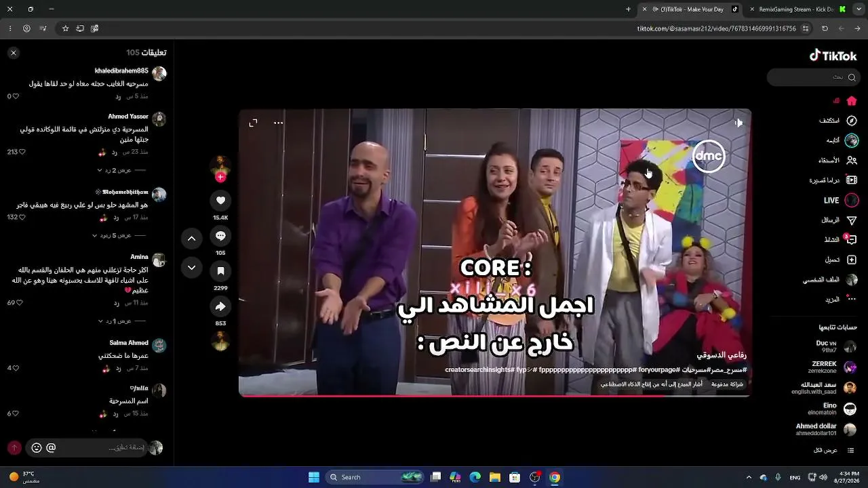Open the Windows Start menu
The width and height of the screenshot is (868, 488).
pos(314,477)
